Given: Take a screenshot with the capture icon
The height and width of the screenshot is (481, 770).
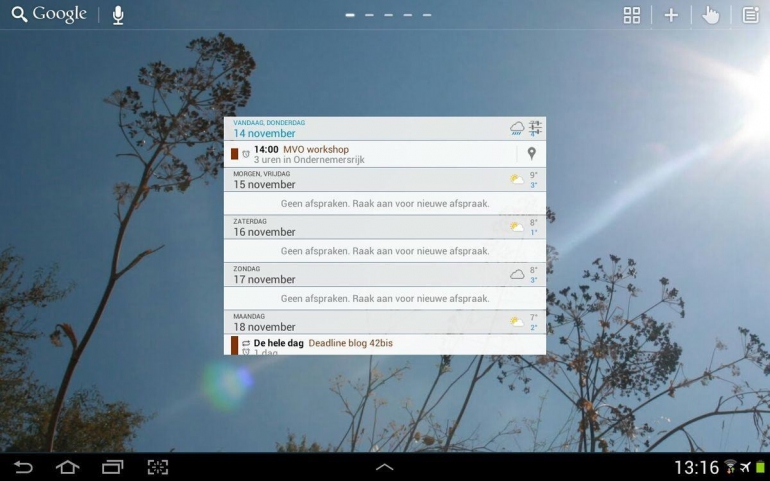Looking at the screenshot, I should 158,467.
